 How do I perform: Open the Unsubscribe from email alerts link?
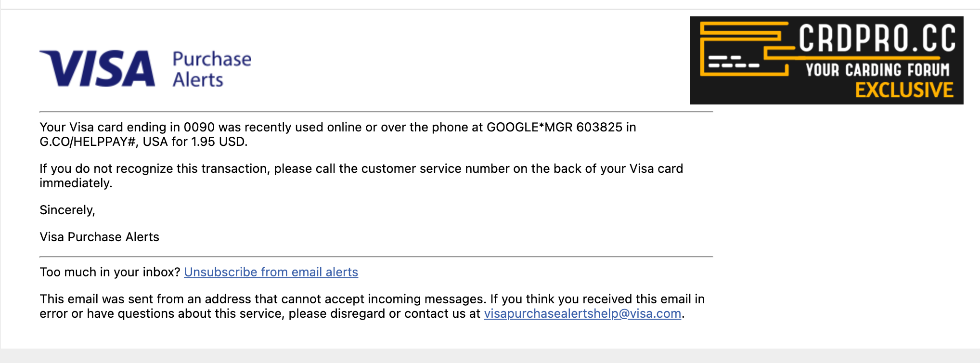(271, 272)
